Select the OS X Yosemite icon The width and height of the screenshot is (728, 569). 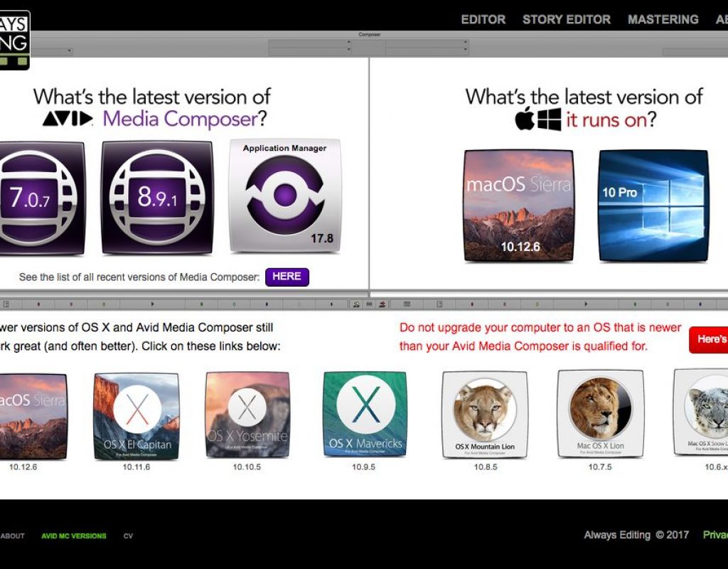(x=247, y=415)
